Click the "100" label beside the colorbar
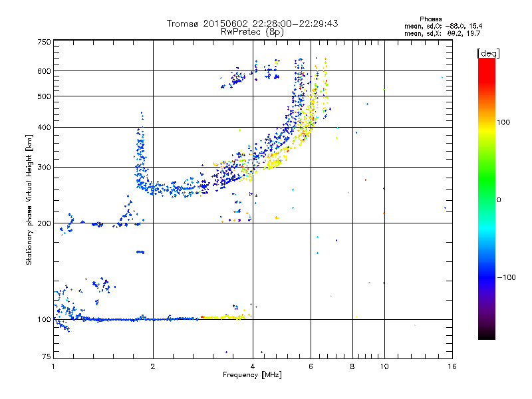This screenshot has width=532, height=399. 503,122
